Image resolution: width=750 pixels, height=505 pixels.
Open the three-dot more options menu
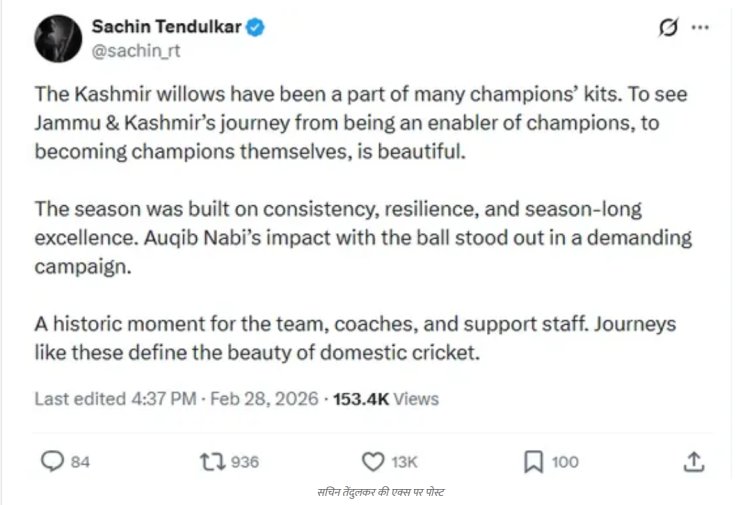(706, 29)
